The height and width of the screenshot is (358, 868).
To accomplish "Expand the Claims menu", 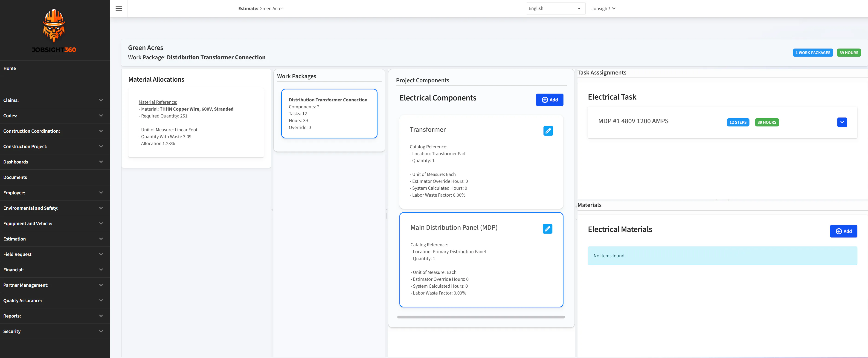I will click(x=55, y=100).
